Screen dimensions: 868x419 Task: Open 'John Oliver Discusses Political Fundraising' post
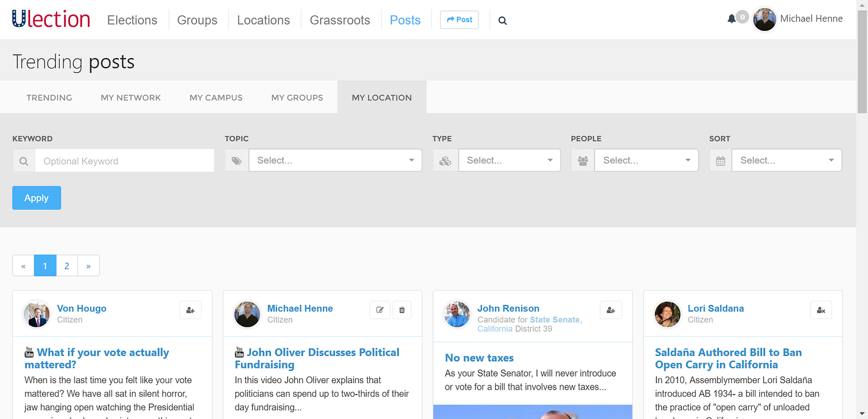coord(317,359)
